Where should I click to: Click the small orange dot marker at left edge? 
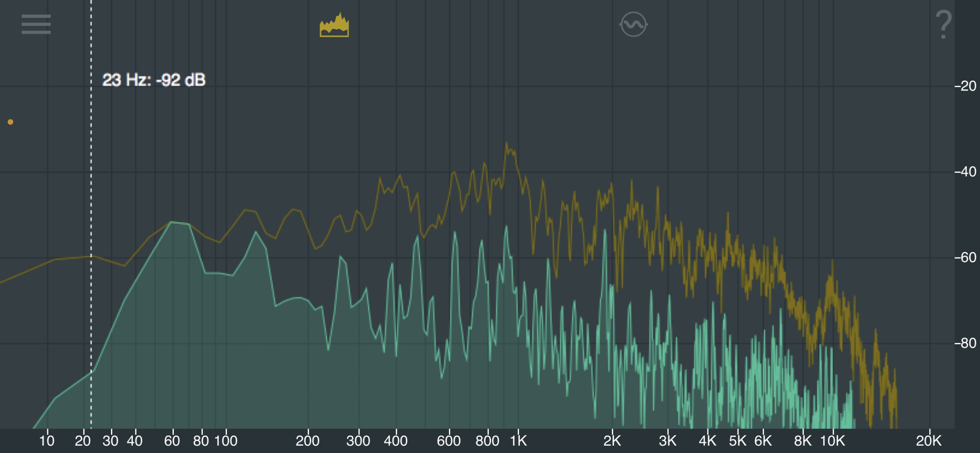(10, 122)
